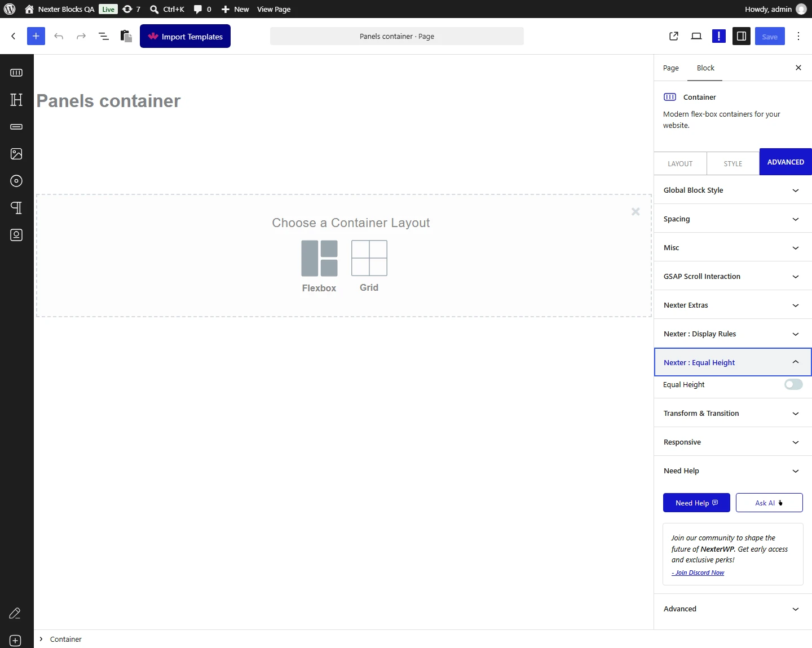
Task: Expand the Nexter Extras section
Action: coord(733,305)
